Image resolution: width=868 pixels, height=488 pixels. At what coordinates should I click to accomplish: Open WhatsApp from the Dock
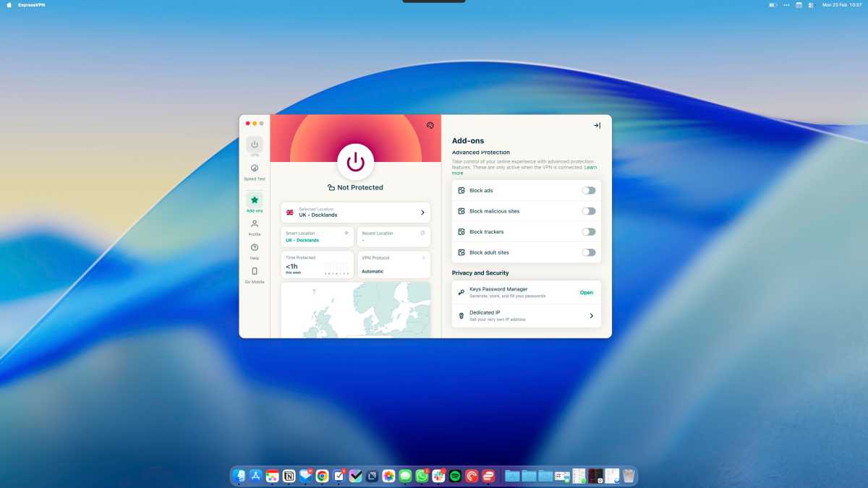[422, 476]
